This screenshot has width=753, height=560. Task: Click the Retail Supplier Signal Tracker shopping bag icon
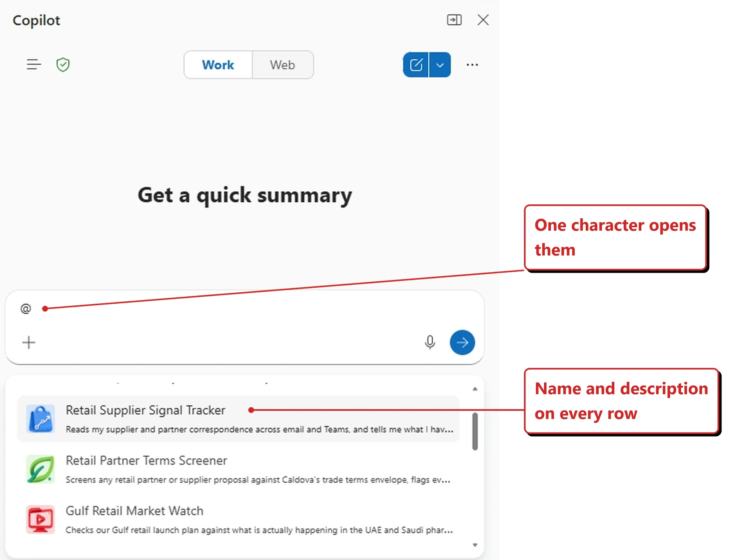click(40, 419)
